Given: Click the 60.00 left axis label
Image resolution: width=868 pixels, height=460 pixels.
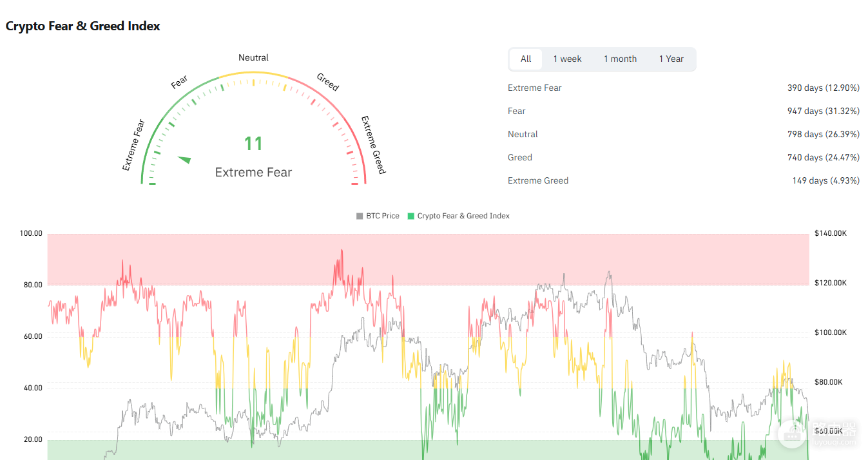Looking at the screenshot, I should 33,336.
